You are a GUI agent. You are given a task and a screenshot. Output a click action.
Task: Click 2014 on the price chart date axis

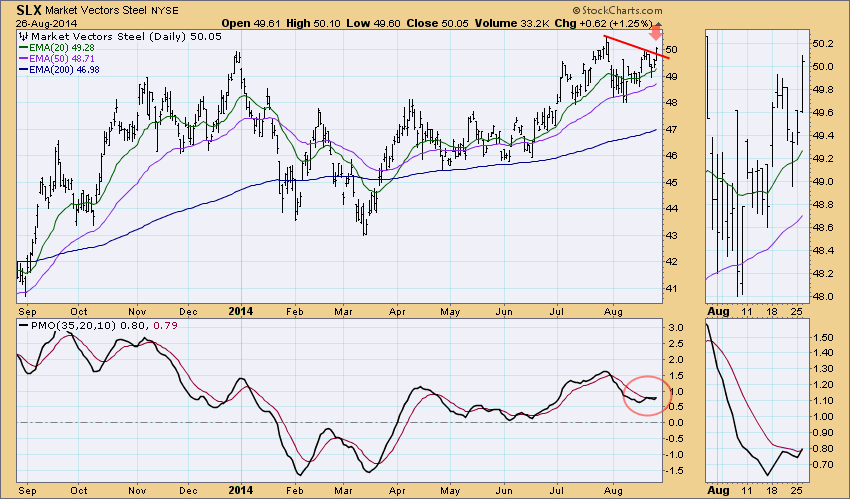click(x=240, y=312)
